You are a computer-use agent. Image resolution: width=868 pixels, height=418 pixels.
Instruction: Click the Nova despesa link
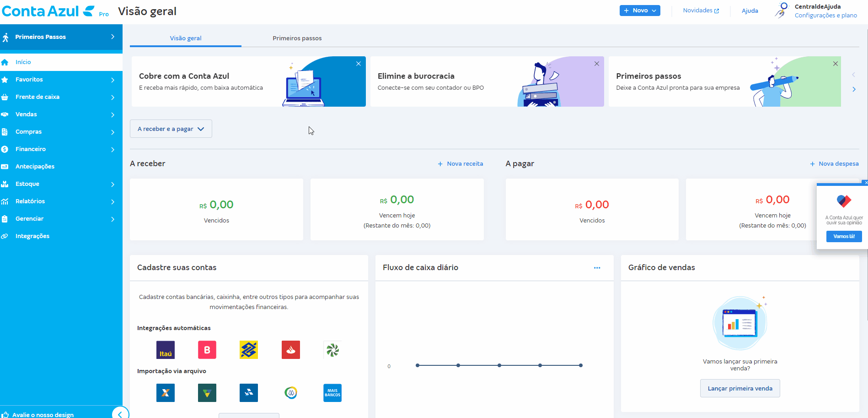tap(834, 164)
